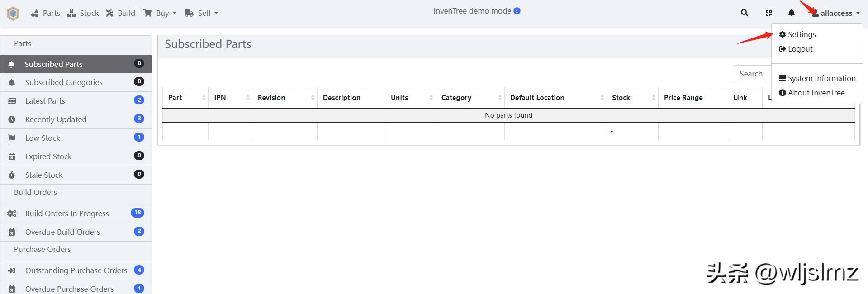Open System Information menu entry
868x294 pixels.
point(821,78)
